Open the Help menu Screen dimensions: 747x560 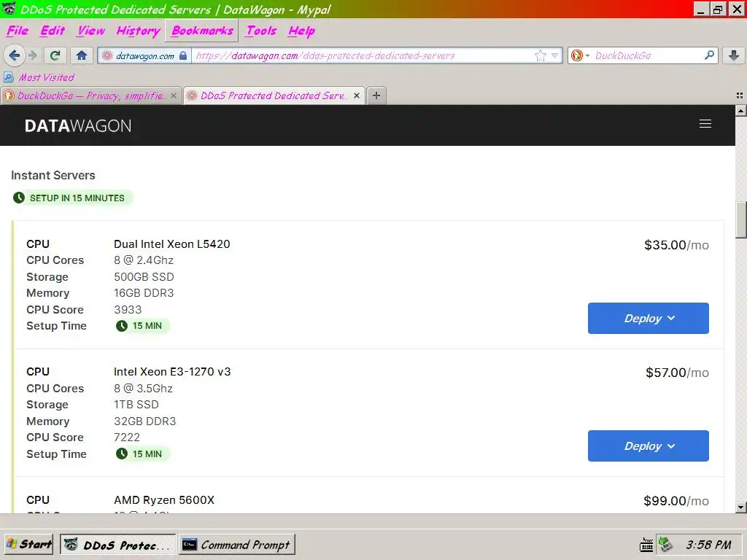pyautogui.click(x=301, y=31)
